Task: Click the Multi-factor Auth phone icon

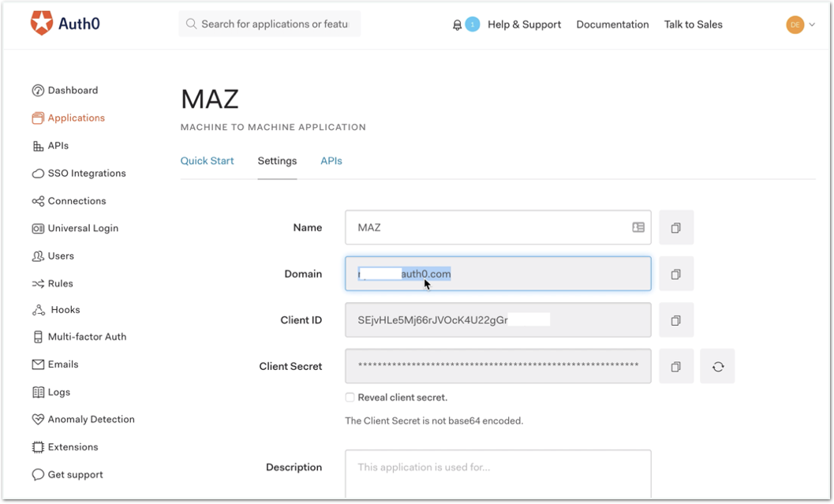Action: pos(38,337)
